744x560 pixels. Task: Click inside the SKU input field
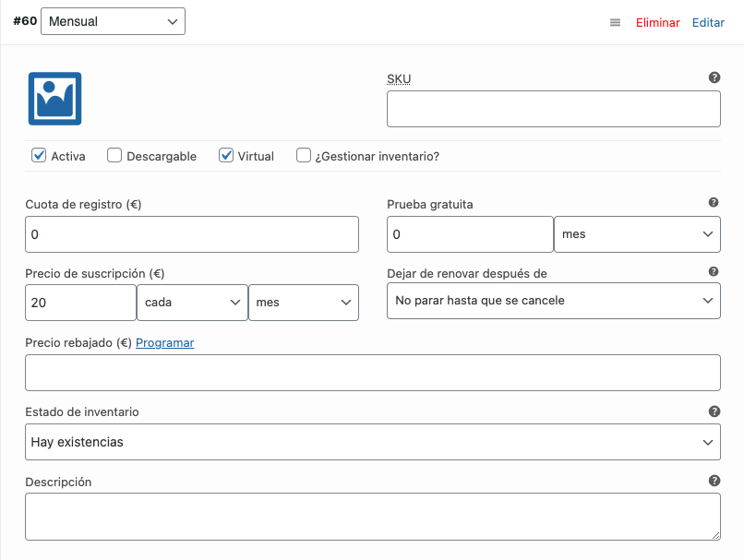click(553, 108)
